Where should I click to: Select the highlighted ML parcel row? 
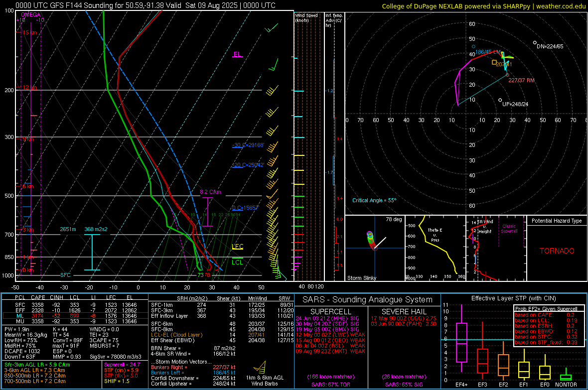[75, 316]
